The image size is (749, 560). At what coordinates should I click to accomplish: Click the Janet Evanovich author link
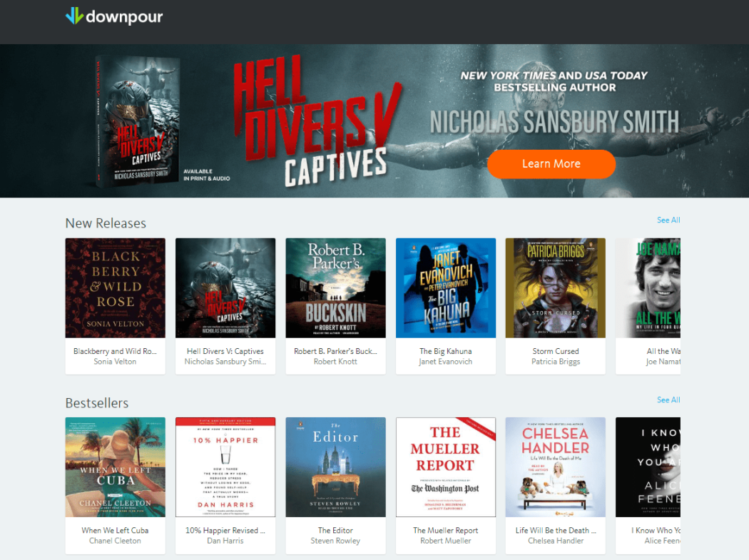(x=446, y=362)
